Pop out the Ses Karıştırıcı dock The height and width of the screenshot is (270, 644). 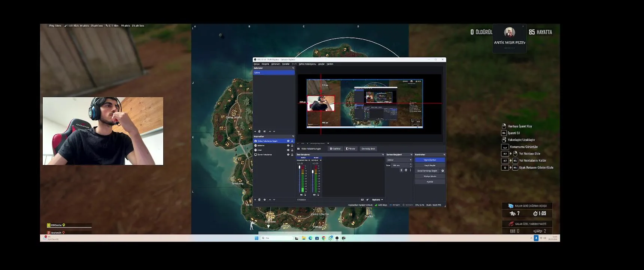click(x=383, y=154)
